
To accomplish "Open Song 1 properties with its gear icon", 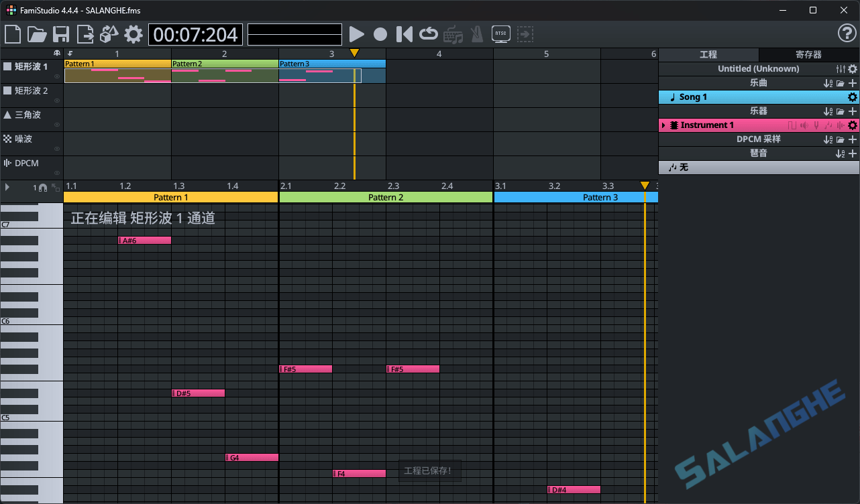I will (852, 97).
